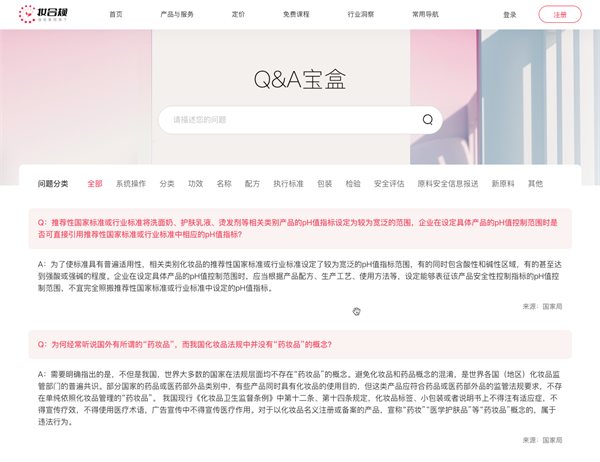600x462 pixels.
Task: Expand the 行业洞察 menu
Action: click(360, 15)
